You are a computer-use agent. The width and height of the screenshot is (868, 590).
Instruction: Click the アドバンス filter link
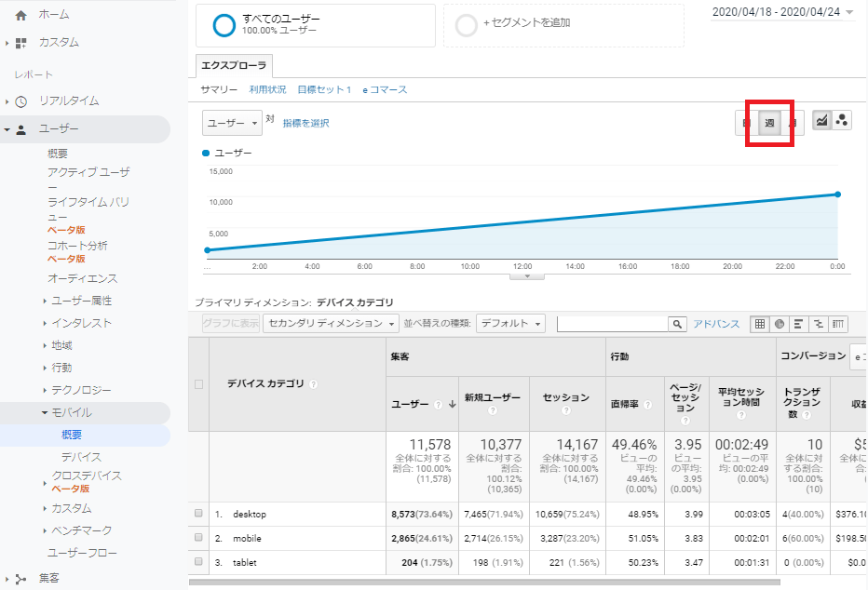click(715, 323)
